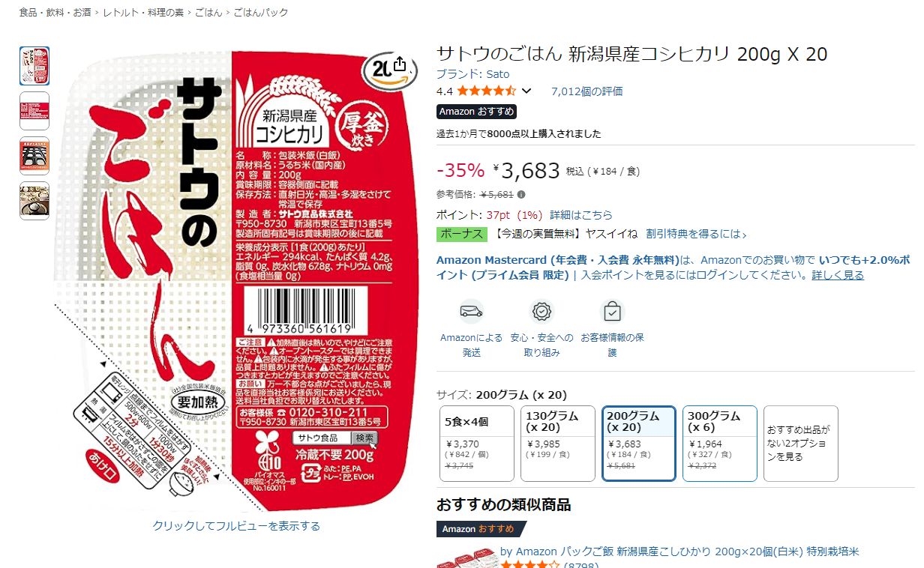Choose the 300グラム (x 6) size option

click(720, 444)
